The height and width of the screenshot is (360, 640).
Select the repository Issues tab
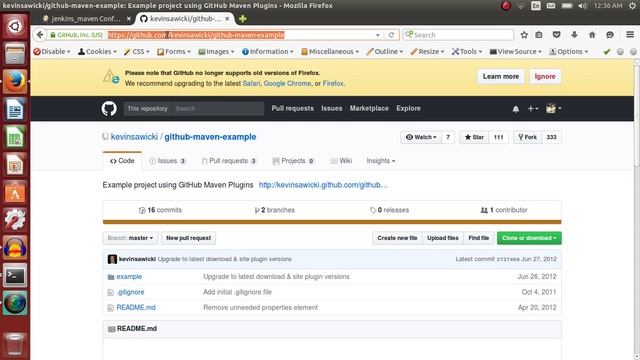168,161
